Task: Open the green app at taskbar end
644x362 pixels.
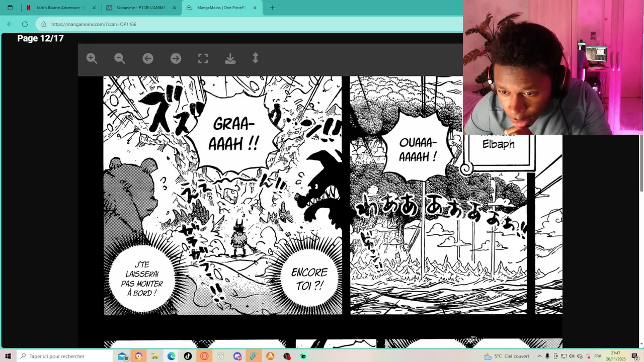Action: point(303,356)
